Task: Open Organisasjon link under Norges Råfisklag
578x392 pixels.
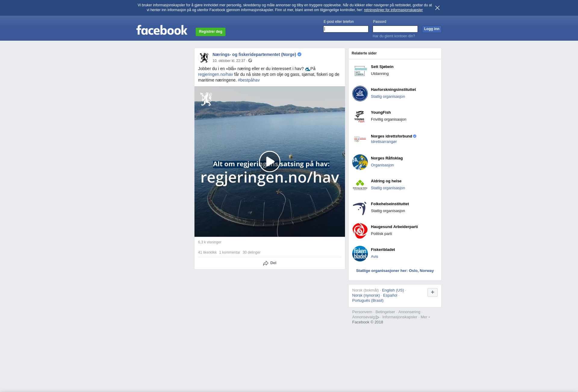Action: pos(382,165)
